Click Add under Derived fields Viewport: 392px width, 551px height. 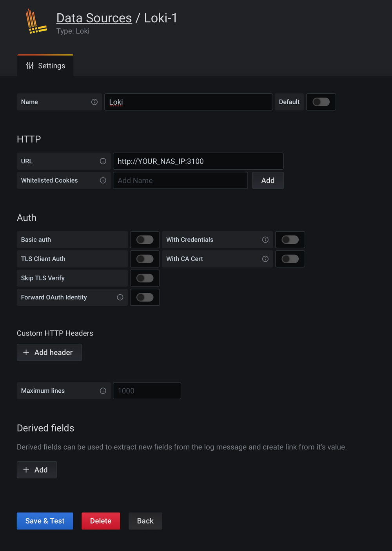[36, 469]
